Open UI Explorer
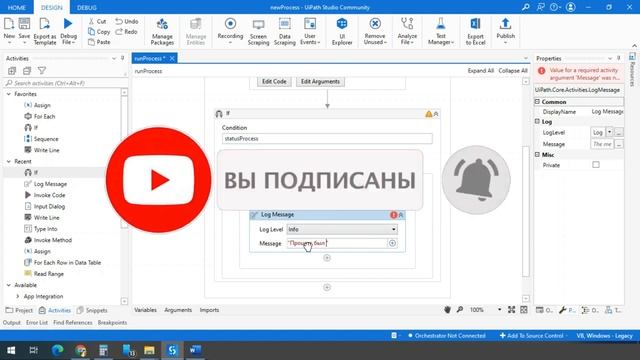This screenshot has height=360, width=640. [x=342, y=31]
